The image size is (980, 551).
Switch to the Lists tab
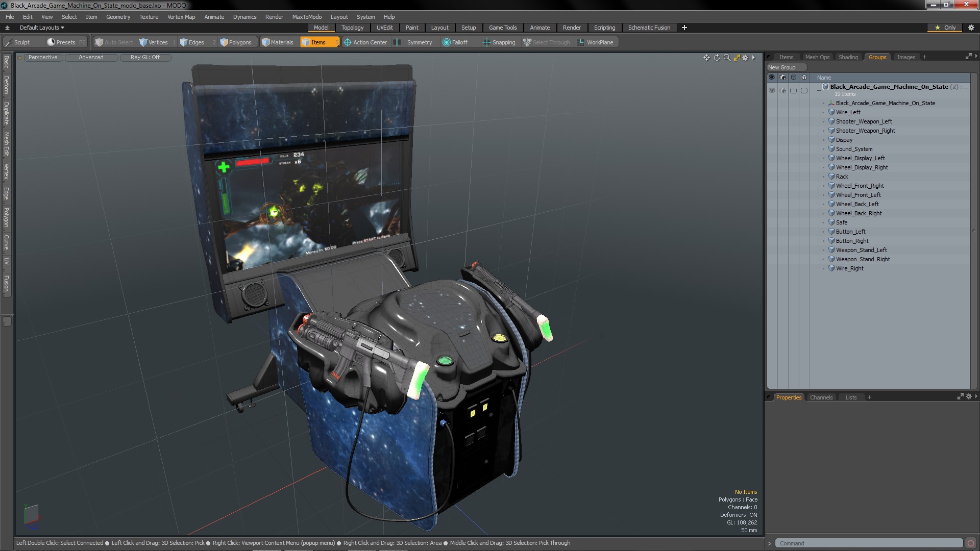(x=851, y=397)
